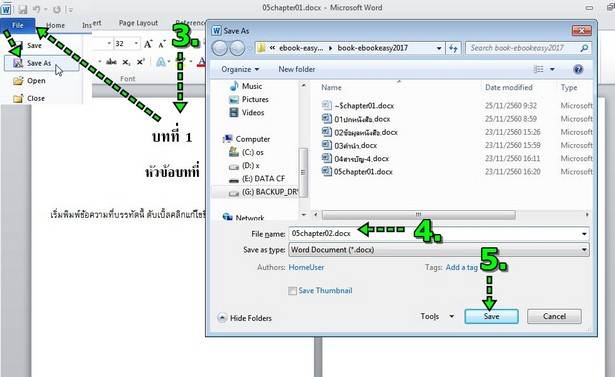The width and height of the screenshot is (615, 377).
Task: Open the Organize dropdown menu
Action: tap(240, 69)
